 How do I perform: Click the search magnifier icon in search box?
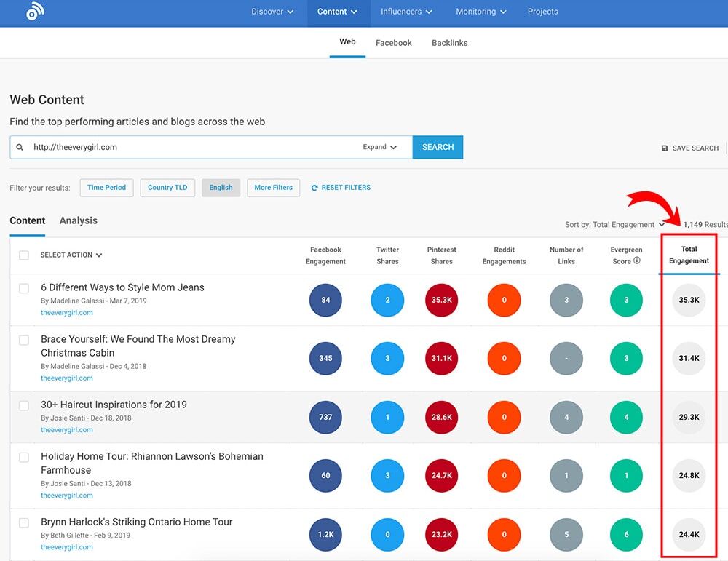click(x=20, y=147)
